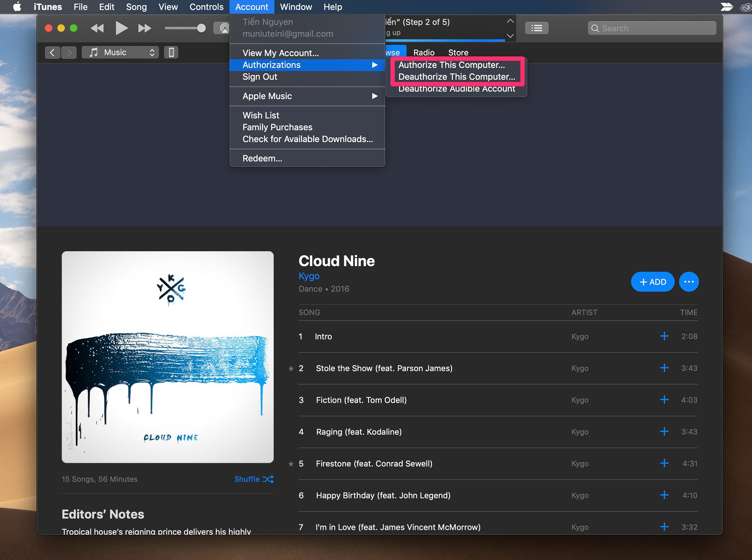Click in the Search field
This screenshot has width=752, height=560.
652,28
